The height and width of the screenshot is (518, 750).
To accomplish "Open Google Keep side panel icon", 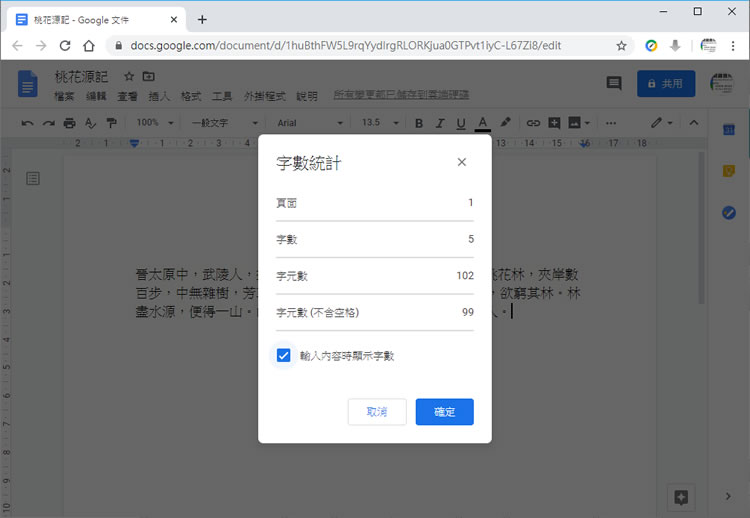I will [x=728, y=171].
